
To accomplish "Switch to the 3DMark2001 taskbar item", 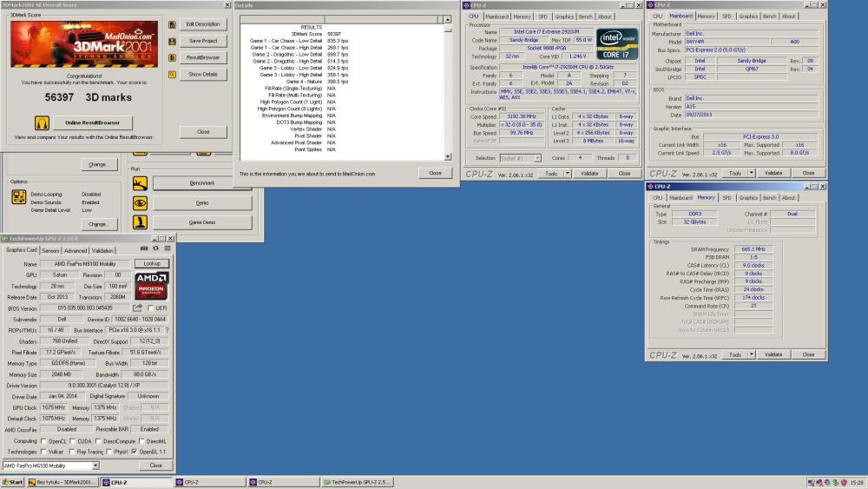I will point(62,482).
